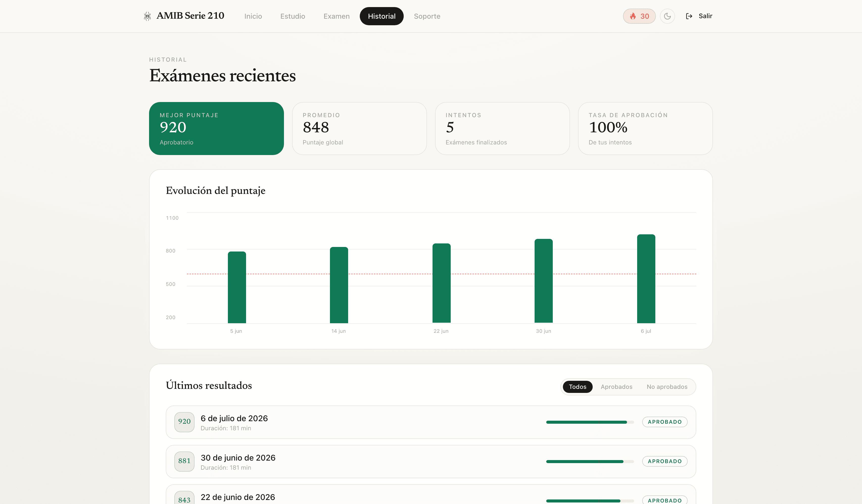Open the Examen page
862x504 pixels.
click(x=336, y=16)
